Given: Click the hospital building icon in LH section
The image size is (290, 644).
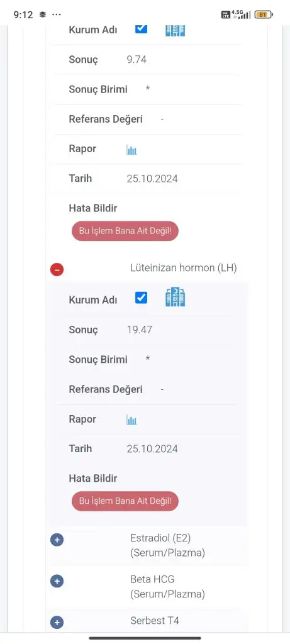Looking at the screenshot, I should click(x=175, y=297).
